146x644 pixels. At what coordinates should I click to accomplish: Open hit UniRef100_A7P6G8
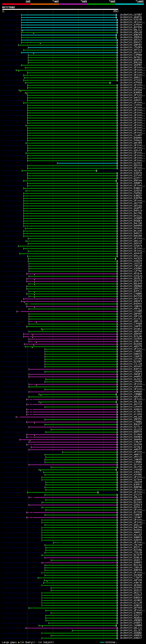pos(131,83)
